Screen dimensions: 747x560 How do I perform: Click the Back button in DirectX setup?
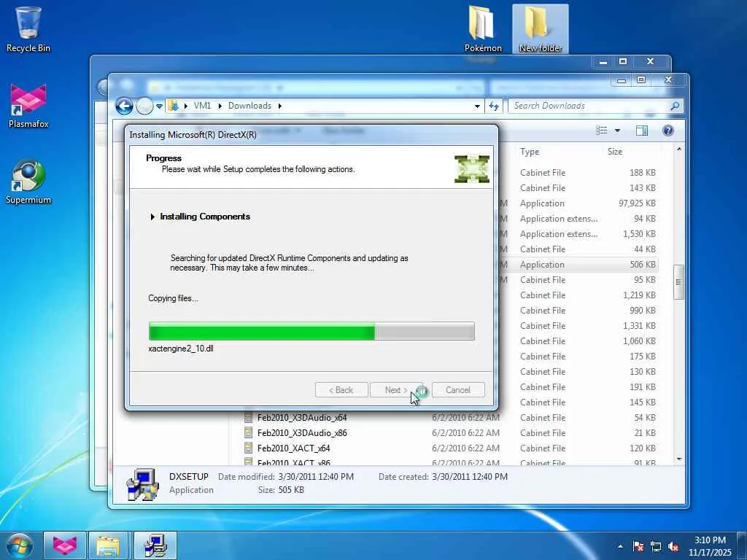pos(341,390)
